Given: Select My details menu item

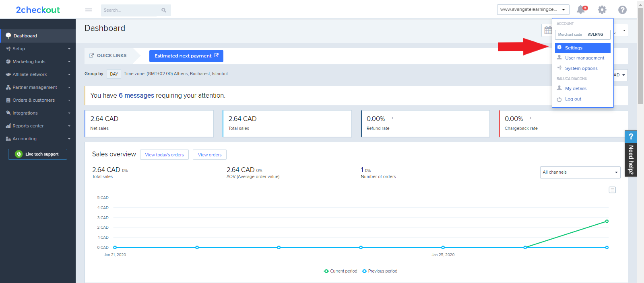Looking at the screenshot, I should (x=582, y=88).
